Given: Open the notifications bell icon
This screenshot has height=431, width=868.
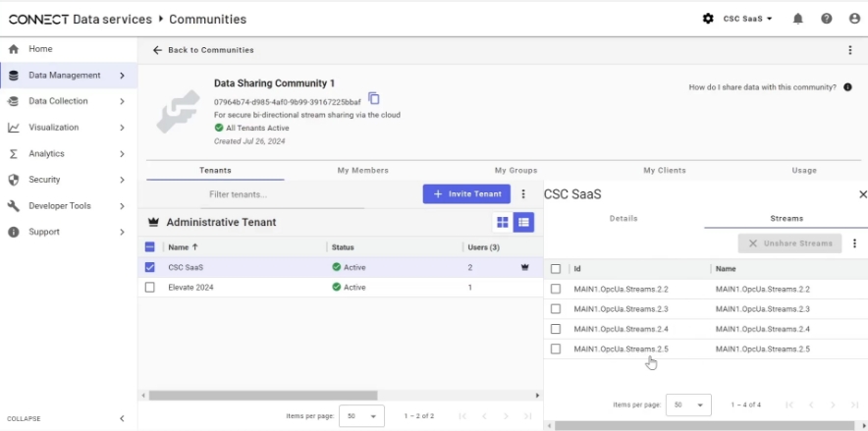Looking at the screenshot, I should (x=797, y=19).
